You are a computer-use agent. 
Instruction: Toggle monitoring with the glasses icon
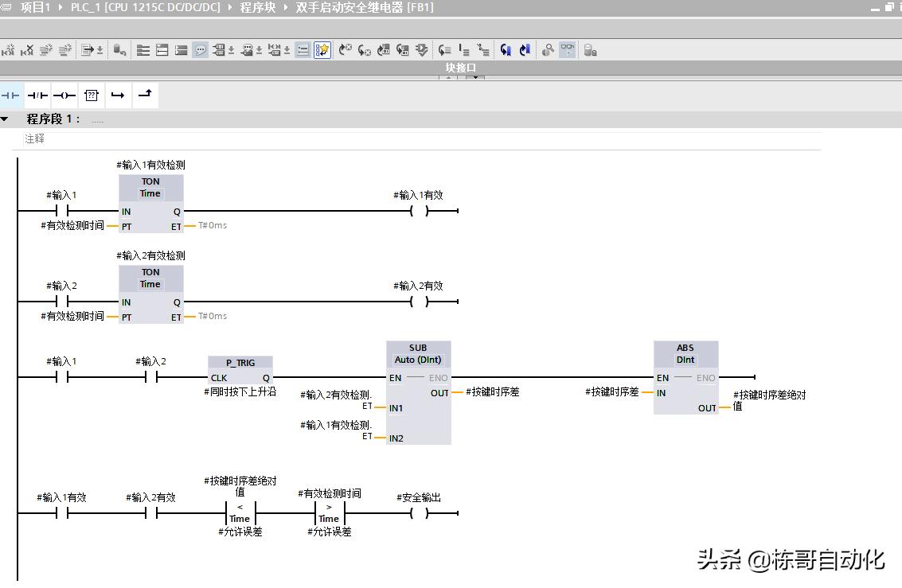point(567,50)
